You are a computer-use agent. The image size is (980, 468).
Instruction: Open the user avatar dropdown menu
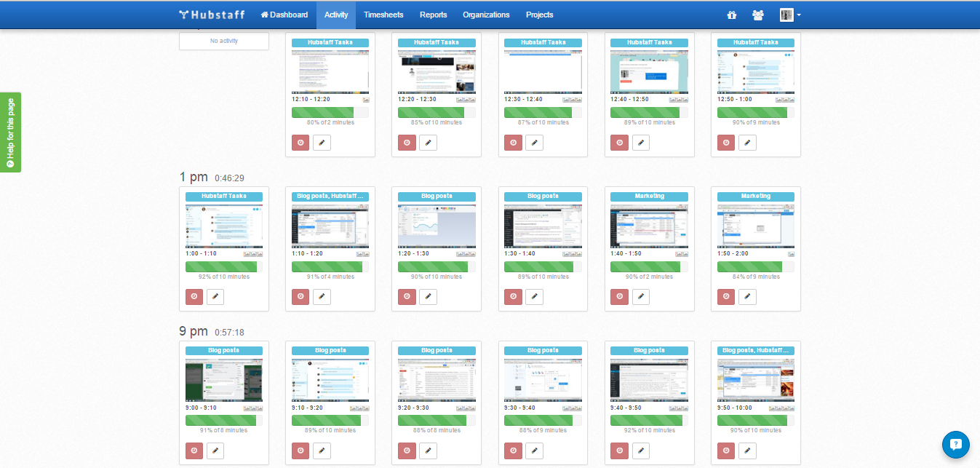[x=790, y=15]
